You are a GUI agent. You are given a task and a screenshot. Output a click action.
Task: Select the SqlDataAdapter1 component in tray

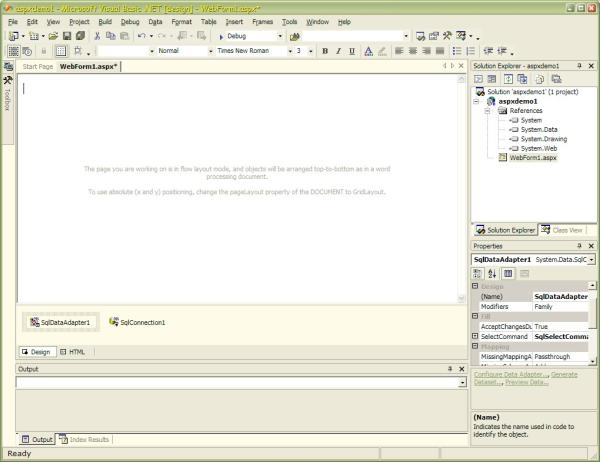point(60,322)
